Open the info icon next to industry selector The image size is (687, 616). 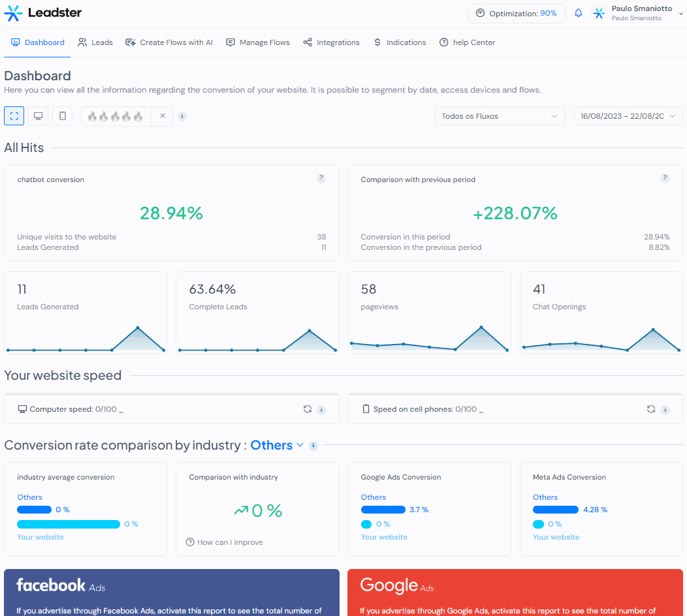[313, 446]
